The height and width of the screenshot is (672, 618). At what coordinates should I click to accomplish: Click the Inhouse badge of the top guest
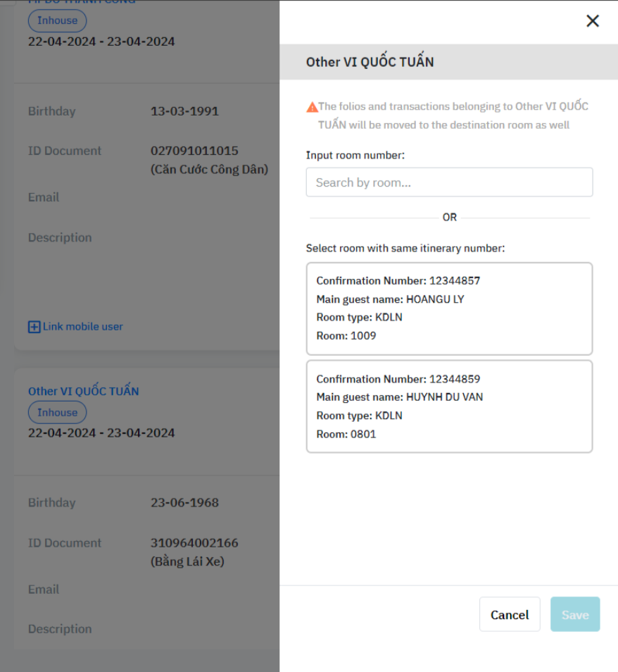[x=57, y=20]
